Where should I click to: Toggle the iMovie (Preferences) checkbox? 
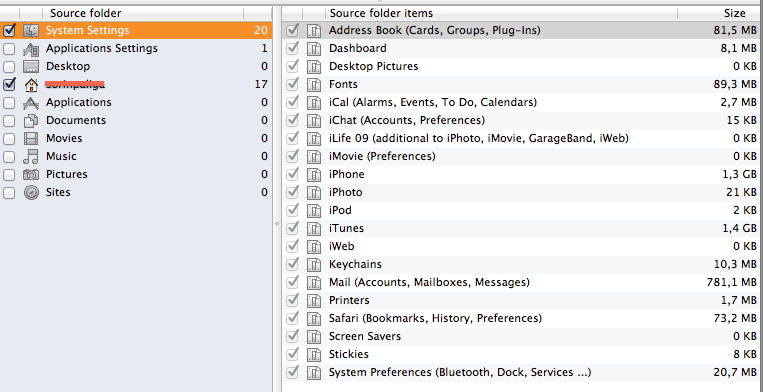click(292, 156)
